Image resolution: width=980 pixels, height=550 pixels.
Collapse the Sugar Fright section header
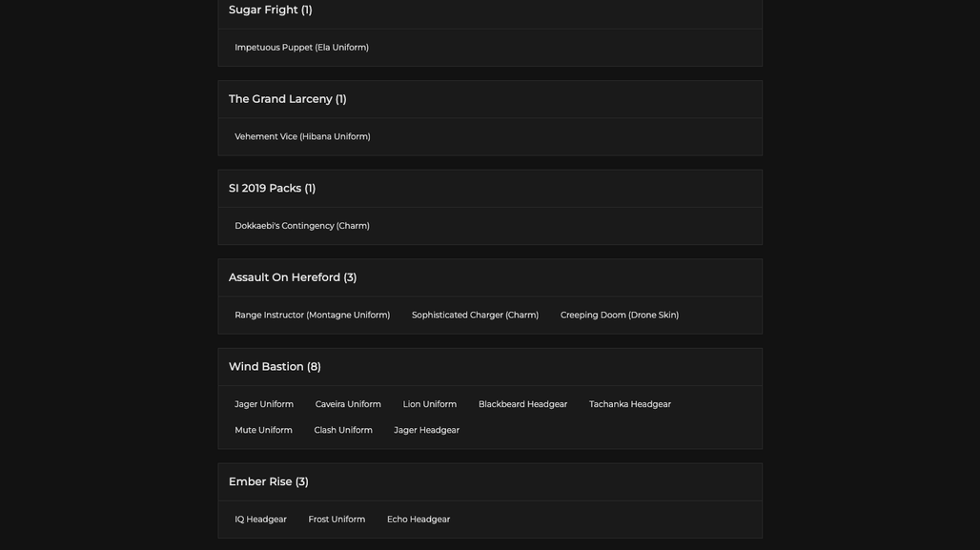click(490, 11)
